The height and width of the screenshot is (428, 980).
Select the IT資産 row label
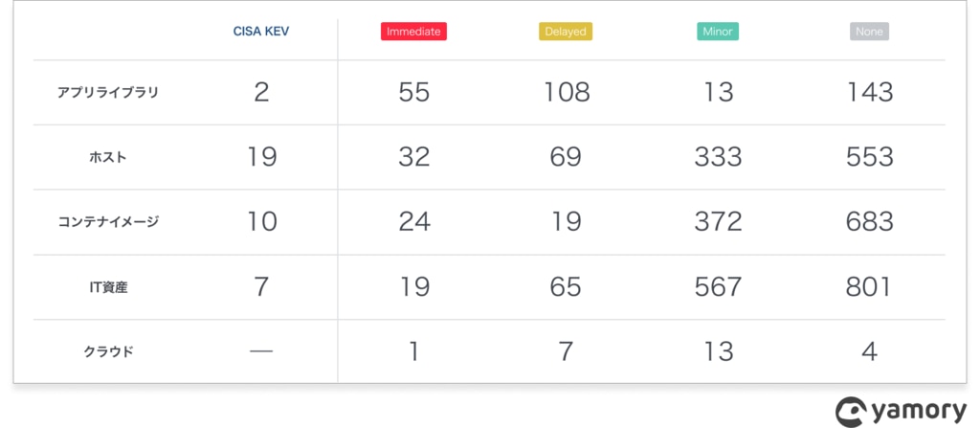coord(108,287)
